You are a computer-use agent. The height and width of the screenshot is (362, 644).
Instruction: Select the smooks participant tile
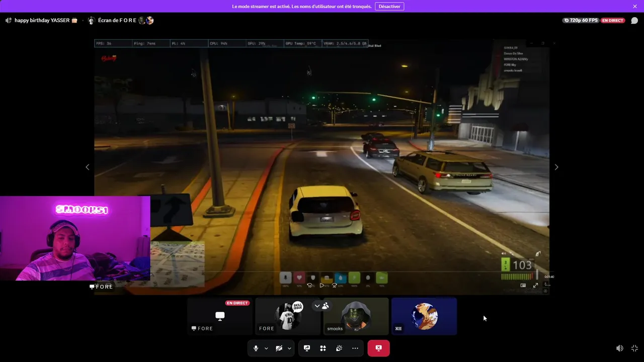pyautogui.click(x=356, y=316)
